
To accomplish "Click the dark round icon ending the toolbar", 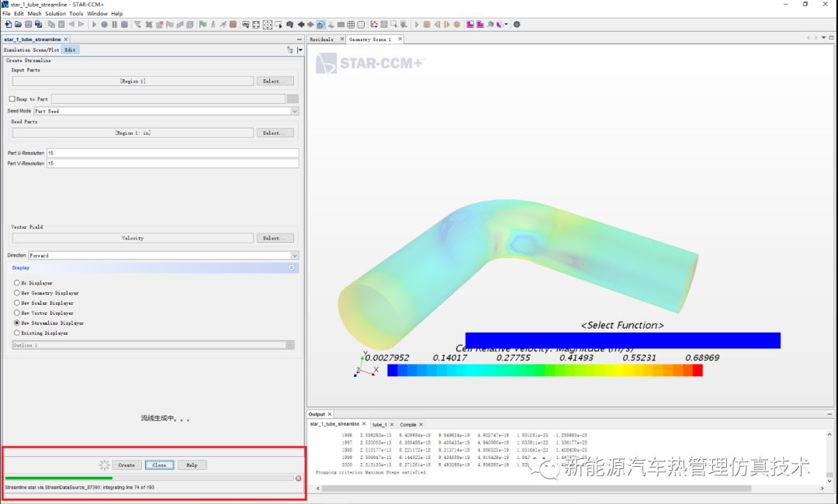I will 516,24.
